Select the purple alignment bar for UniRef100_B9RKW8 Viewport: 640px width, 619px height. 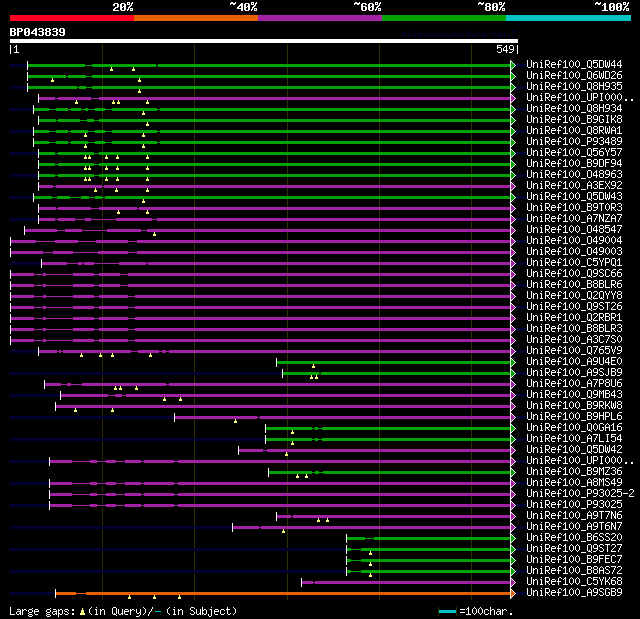[283, 407]
